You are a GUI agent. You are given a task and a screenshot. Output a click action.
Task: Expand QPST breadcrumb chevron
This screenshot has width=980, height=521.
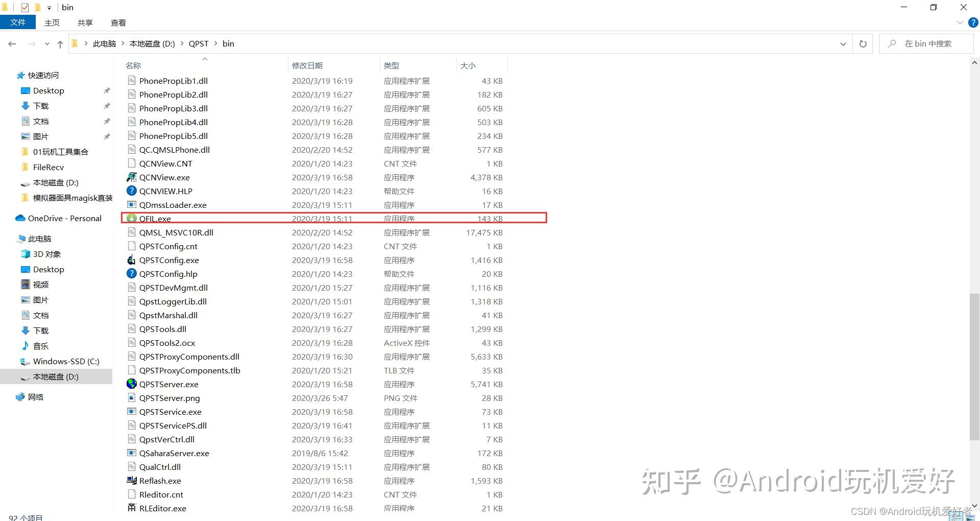215,44
